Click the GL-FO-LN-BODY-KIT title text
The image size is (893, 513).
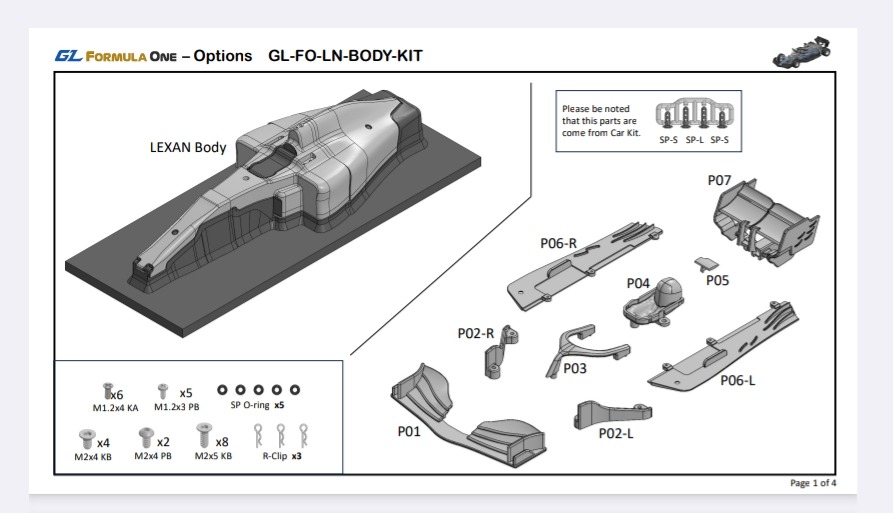[345, 56]
